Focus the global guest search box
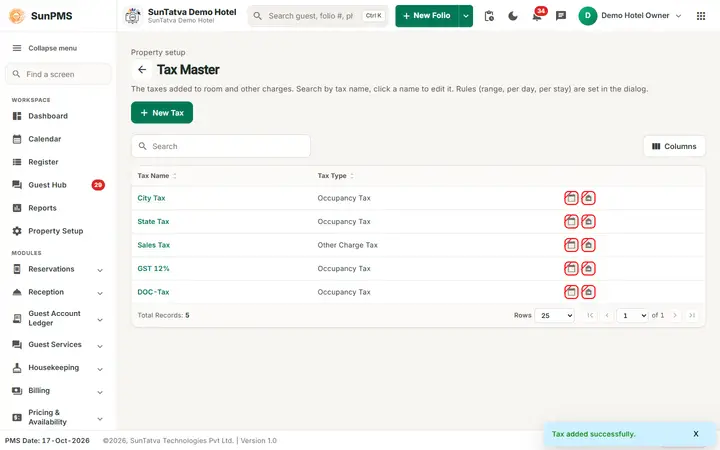720x450 pixels. pyautogui.click(x=318, y=16)
